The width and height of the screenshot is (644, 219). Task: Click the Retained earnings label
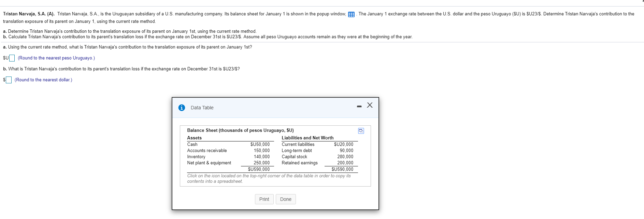coord(300,163)
